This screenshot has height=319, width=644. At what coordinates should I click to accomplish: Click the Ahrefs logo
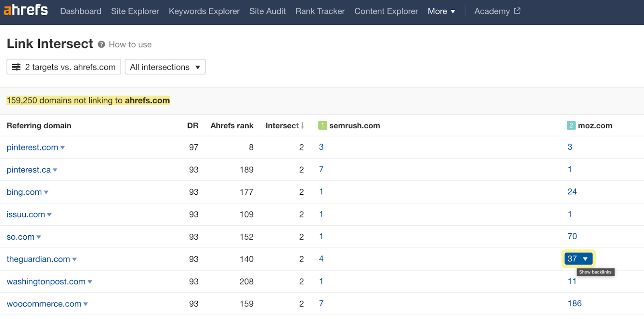click(x=26, y=10)
